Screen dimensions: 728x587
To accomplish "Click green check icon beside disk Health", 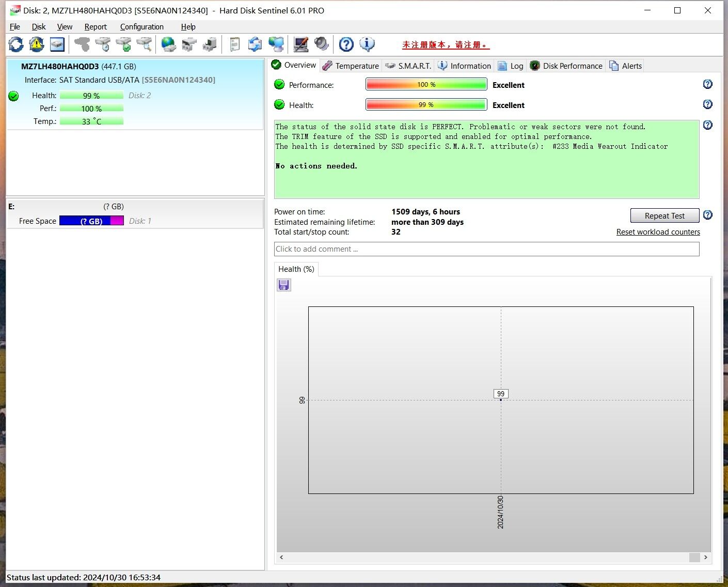I will [x=14, y=96].
